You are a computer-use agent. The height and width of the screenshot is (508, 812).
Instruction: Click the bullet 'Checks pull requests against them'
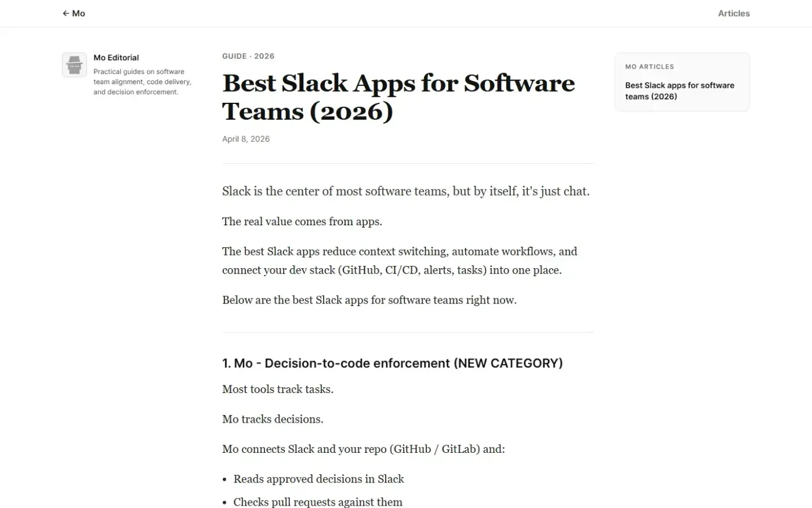pyautogui.click(x=318, y=502)
